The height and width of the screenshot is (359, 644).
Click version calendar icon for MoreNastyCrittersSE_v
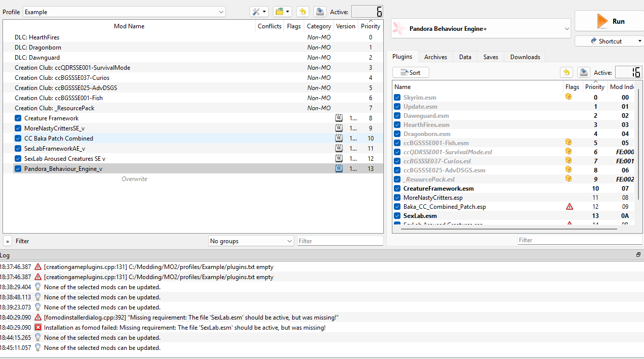coord(339,128)
